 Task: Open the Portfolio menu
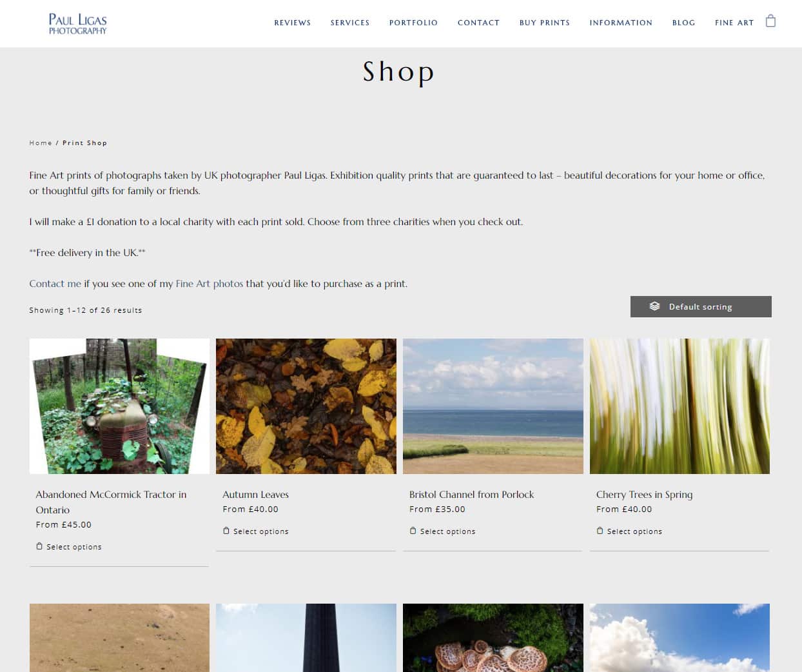tap(413, 23)
